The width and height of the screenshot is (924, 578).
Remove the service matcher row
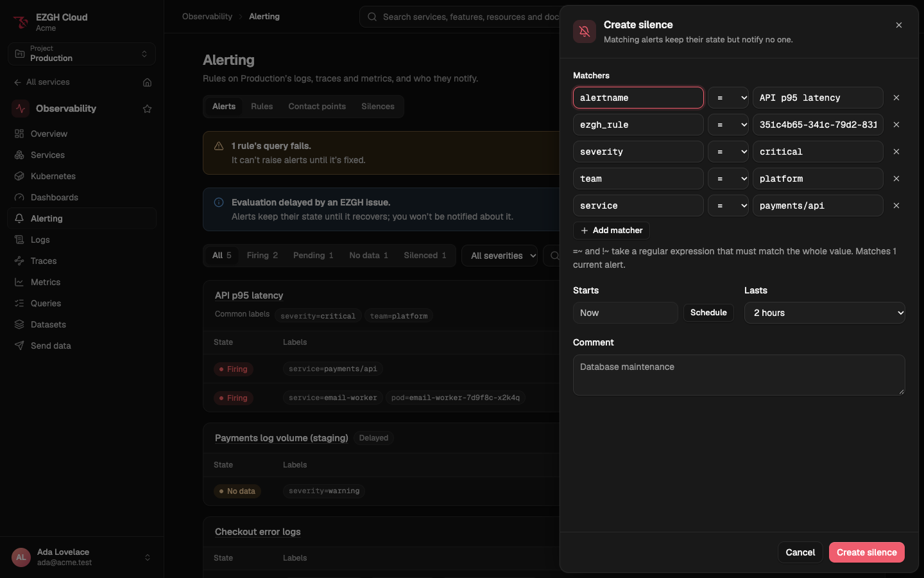896,206
